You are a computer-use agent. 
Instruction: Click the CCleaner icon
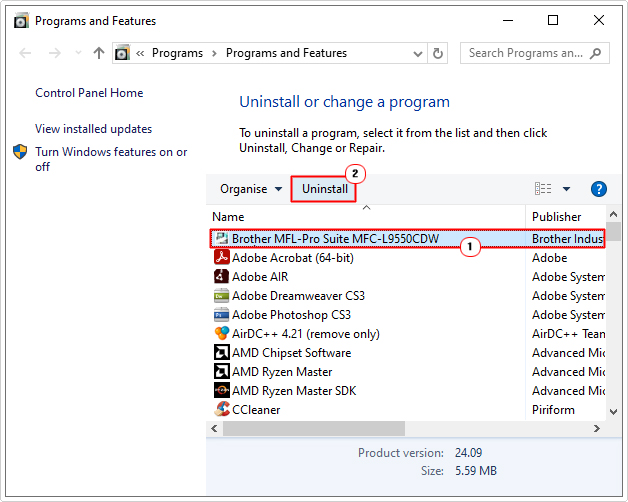tap(221, 409)
